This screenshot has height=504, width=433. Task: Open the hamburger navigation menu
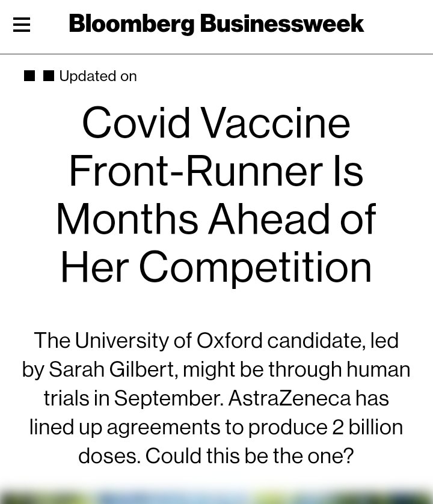click(x=22, y=25)
